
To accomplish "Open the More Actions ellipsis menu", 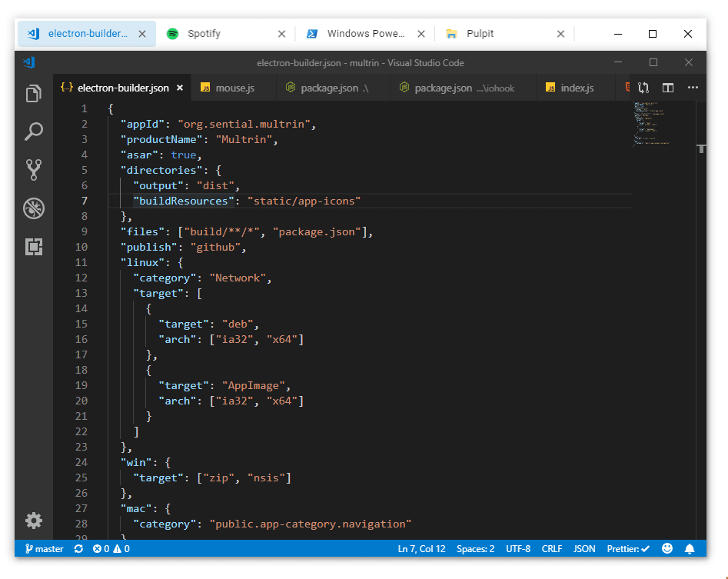I will click(693, 88).
